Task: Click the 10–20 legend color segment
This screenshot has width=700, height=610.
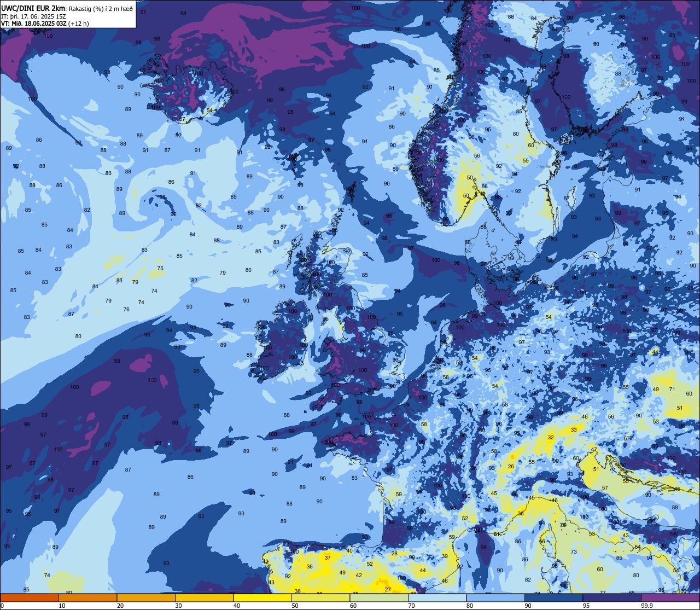Action: click(87, 597)
